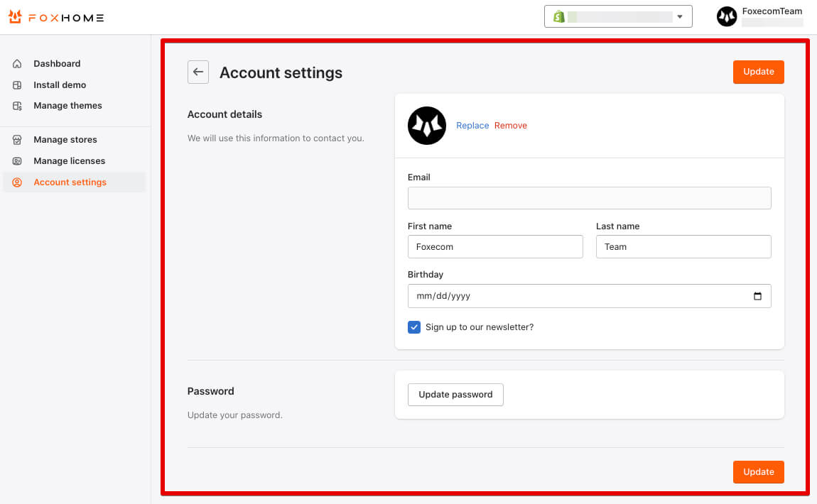Image resolution: width=817 pixels, height=504 pixels.
Task: Open the birthday calendar picker icon
Action: point(757,296)
